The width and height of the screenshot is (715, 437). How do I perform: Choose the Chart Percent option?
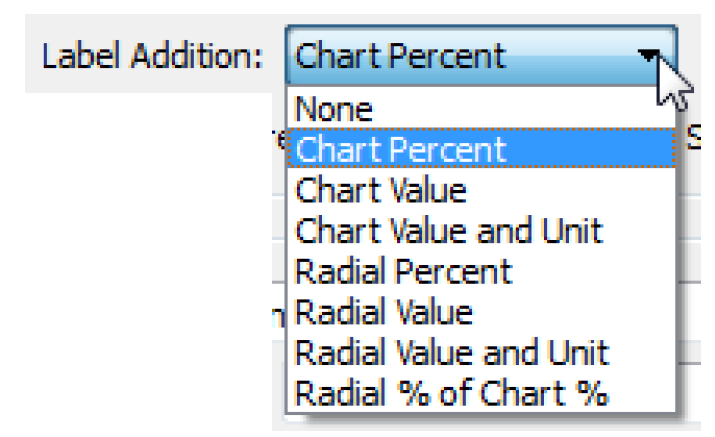pyautogui.click(x=402, y=150)
